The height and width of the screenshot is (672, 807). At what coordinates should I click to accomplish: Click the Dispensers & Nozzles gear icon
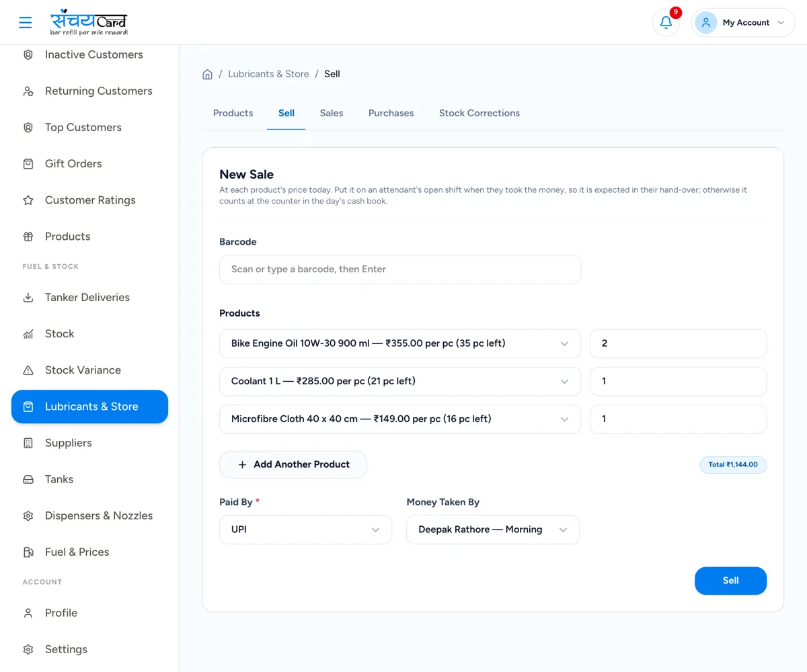click(x=28, y=516)
